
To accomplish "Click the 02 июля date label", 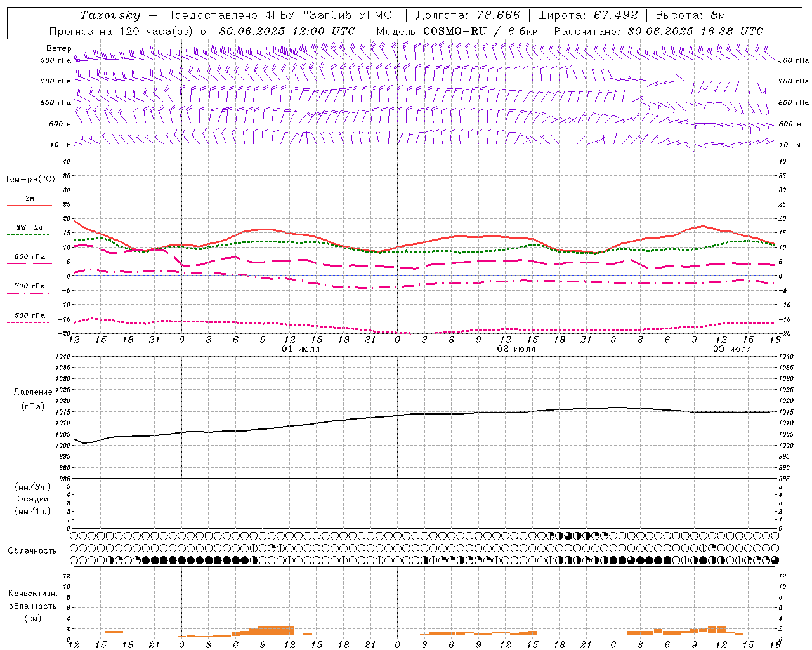I will tap(516, 349).
